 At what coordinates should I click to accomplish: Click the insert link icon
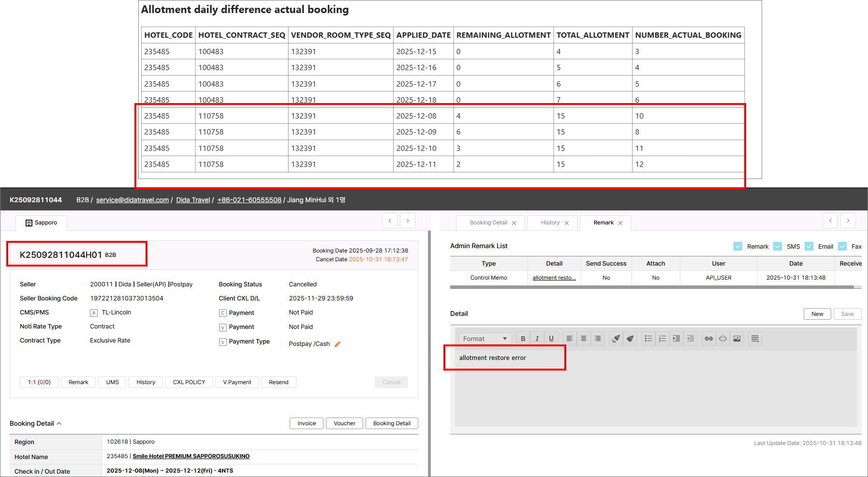pyautogui.click(x=708, y=339)
